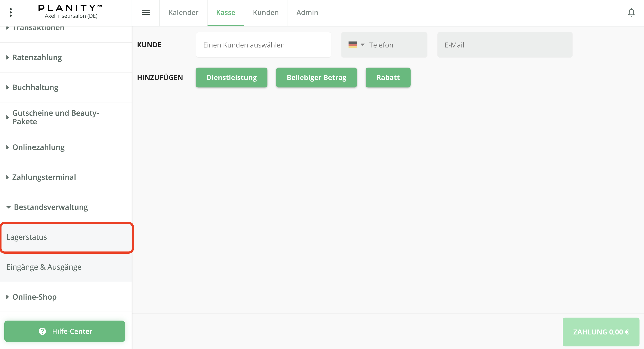644x349 pixels.
Task: Expand the Zahlungsterminal section
Action: [x=44, y=177]
